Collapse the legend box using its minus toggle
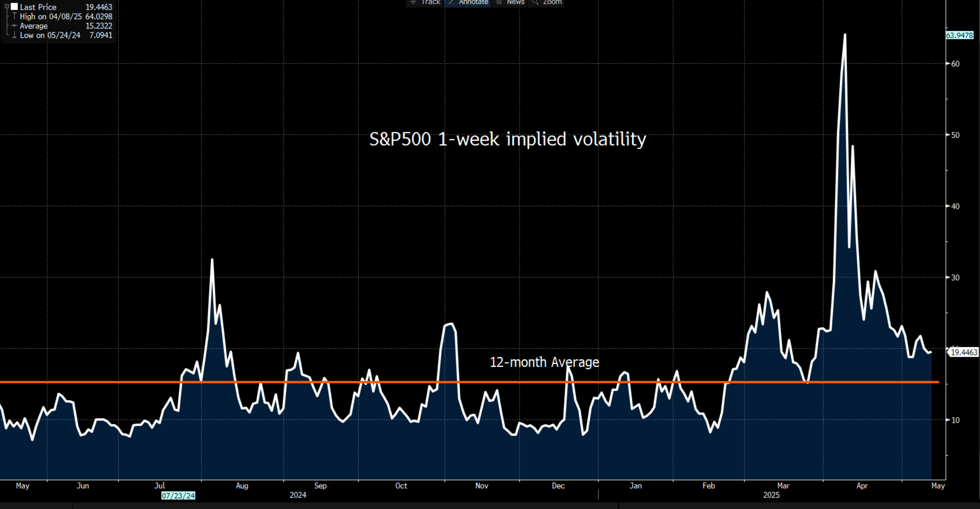The width and height of the screenshot is (980, 509). [7, 7]
